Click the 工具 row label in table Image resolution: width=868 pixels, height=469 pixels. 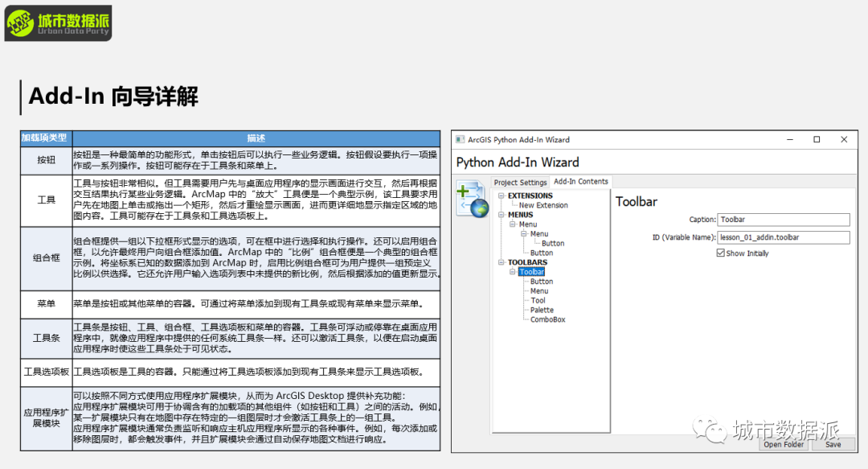tap(47, 200)
